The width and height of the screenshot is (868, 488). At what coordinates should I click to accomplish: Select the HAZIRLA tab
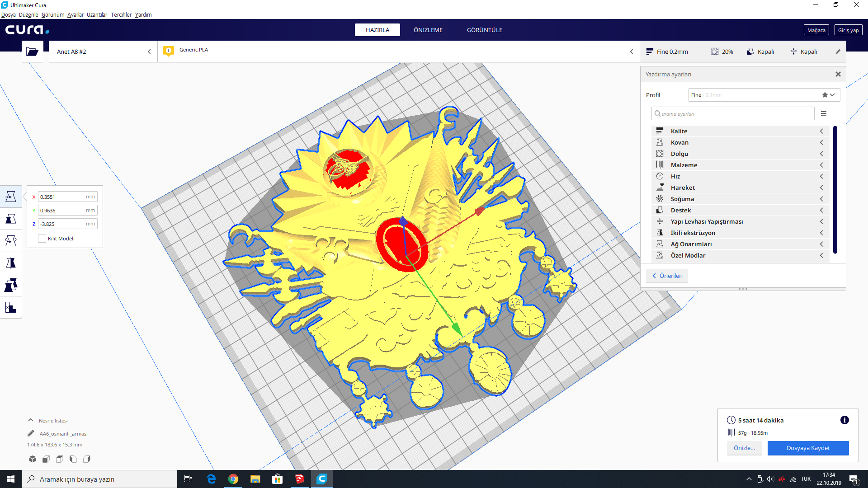coord(377,30)
